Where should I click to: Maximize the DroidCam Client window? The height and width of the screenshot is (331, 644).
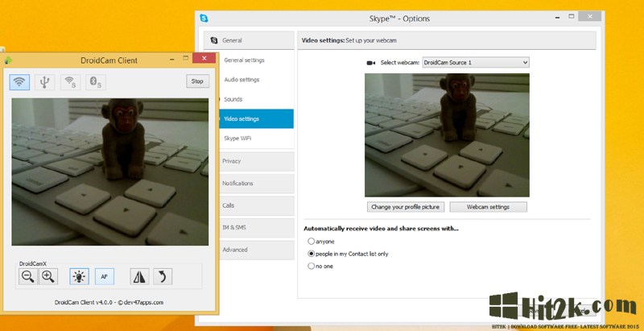click(186, 58)
